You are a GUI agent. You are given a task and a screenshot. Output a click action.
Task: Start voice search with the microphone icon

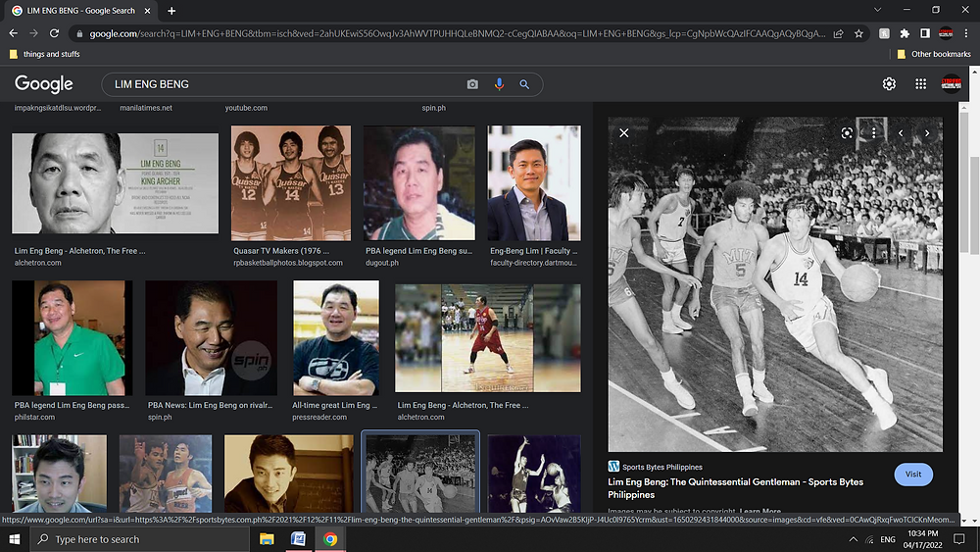click(499, 84)
